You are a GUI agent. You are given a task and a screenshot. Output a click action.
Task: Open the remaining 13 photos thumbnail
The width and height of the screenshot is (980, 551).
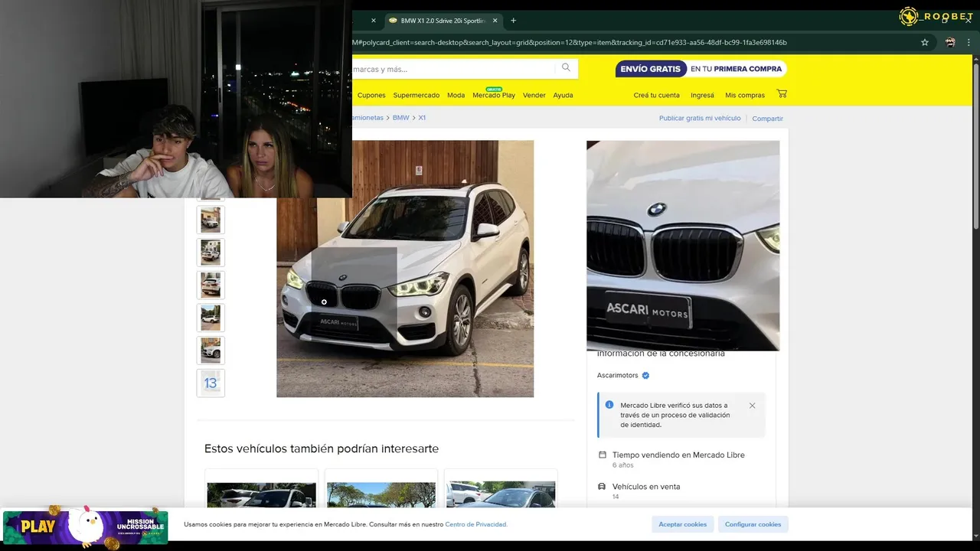211,383
